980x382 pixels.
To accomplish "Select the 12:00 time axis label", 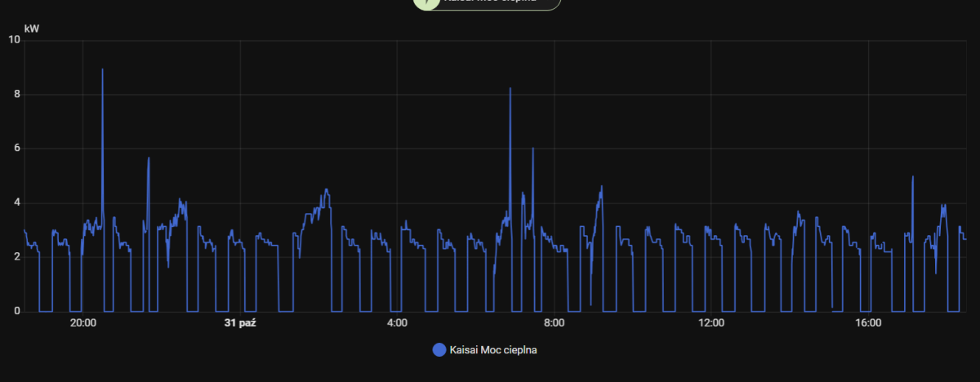I will [711, 323].
